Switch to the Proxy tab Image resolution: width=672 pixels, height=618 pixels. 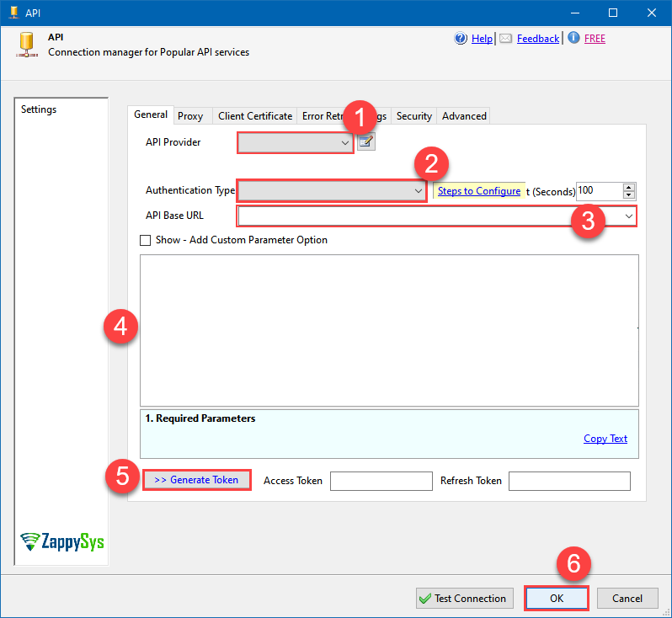coord(190,116)
